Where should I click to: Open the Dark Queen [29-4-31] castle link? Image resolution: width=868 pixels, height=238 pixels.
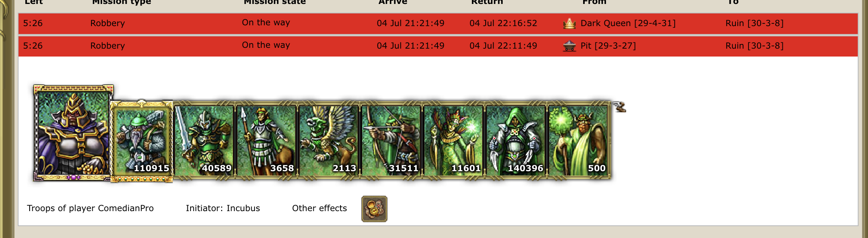(628, 23)
